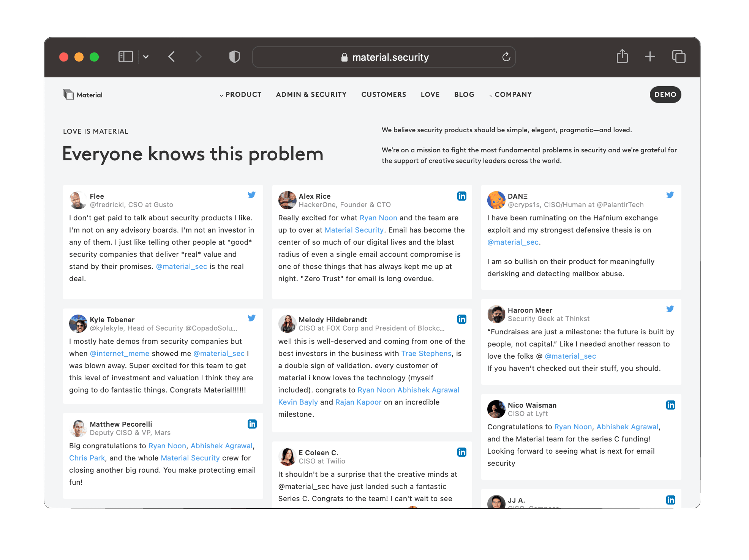Follow @material_sec link in Flee's tweet
749x560 pixels.
click(182, 267)
